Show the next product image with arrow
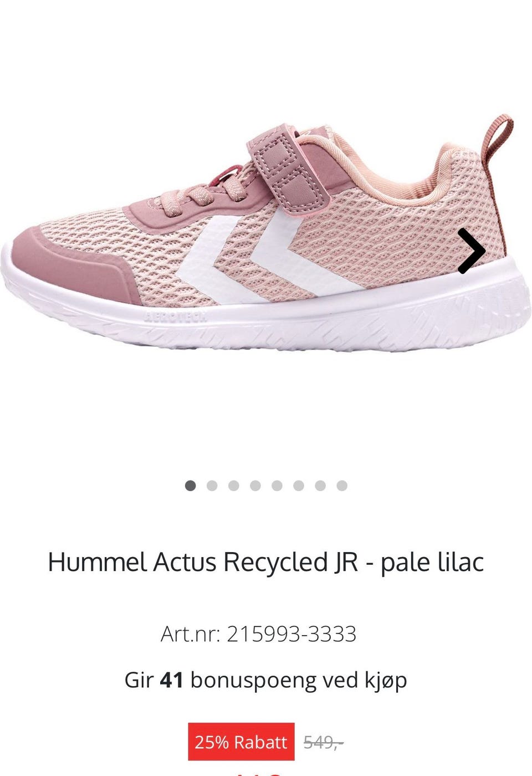This screenshot has height=776, width=532. [x=472, y=251]
